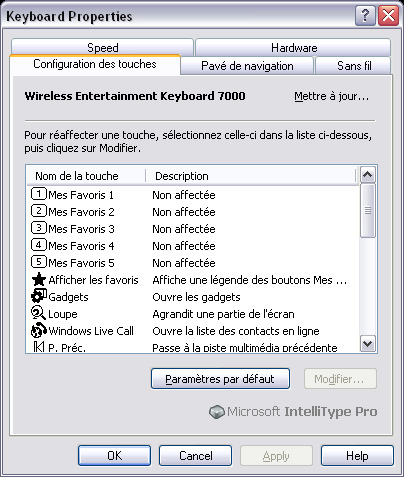Viewport: 404px width, 477px height.
Task: Select the Windows Live Call row label
Action: click(91, 331)
